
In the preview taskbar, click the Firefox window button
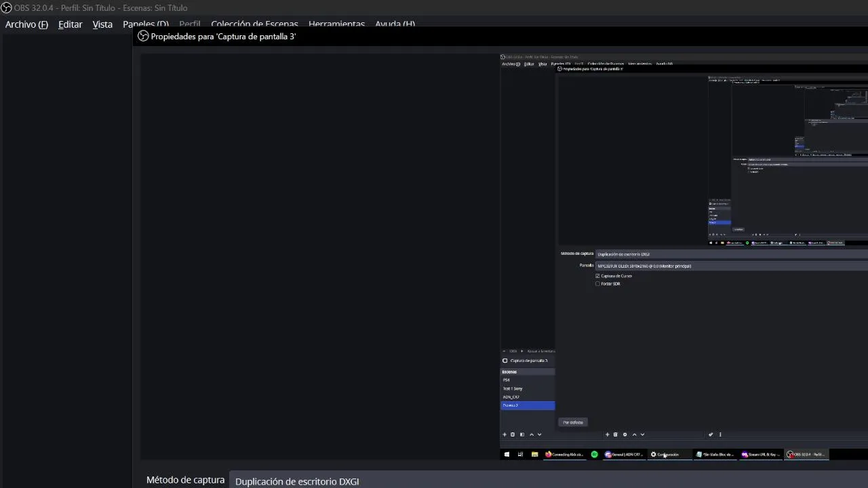(565, 454)
